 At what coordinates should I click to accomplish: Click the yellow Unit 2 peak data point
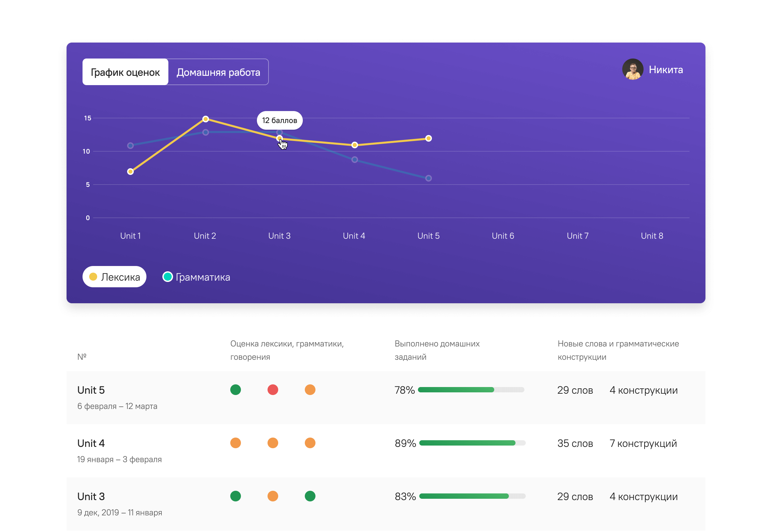click(206, 119)
